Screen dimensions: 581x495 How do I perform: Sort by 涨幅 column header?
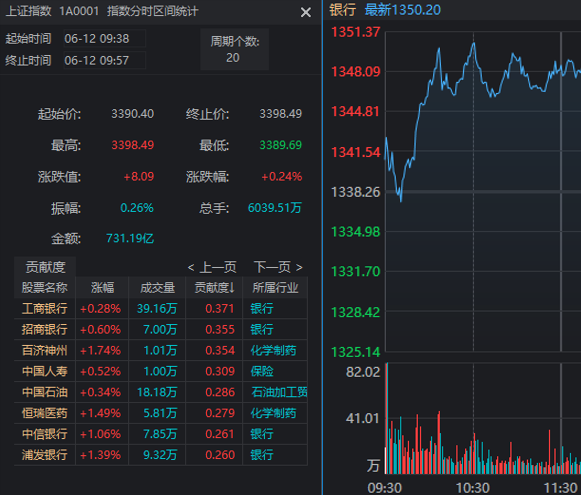(x=102, y=288)
